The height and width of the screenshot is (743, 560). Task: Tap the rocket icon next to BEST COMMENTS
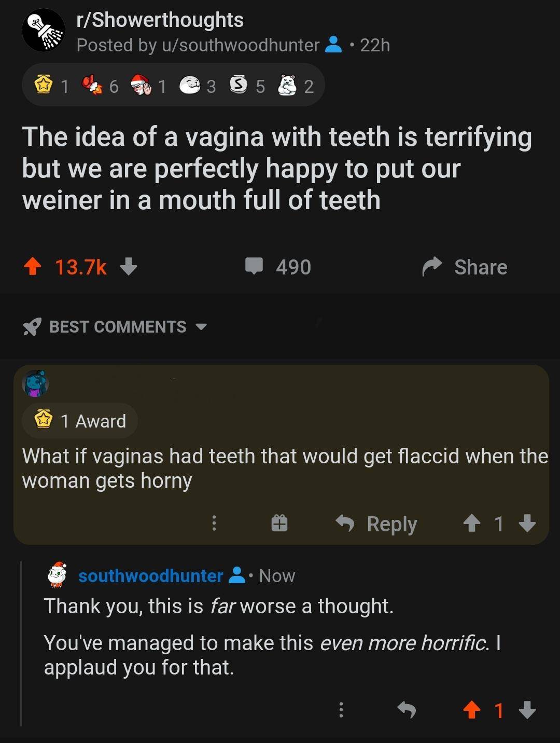click(31, 326)
